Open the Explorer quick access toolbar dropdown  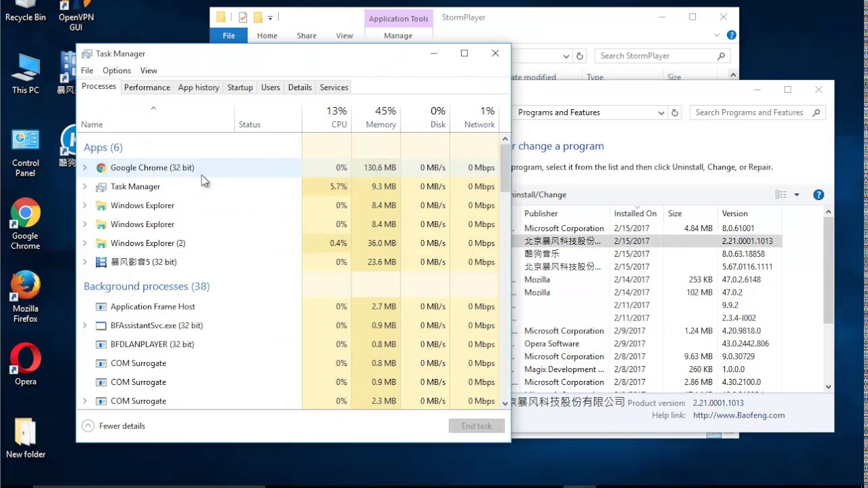pyautogui.click(x=270, y=18)
